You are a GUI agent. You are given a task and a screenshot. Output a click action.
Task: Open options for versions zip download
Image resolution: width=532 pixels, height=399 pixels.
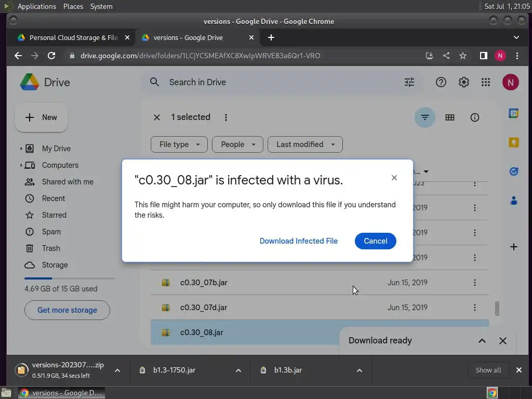point(117,370)
